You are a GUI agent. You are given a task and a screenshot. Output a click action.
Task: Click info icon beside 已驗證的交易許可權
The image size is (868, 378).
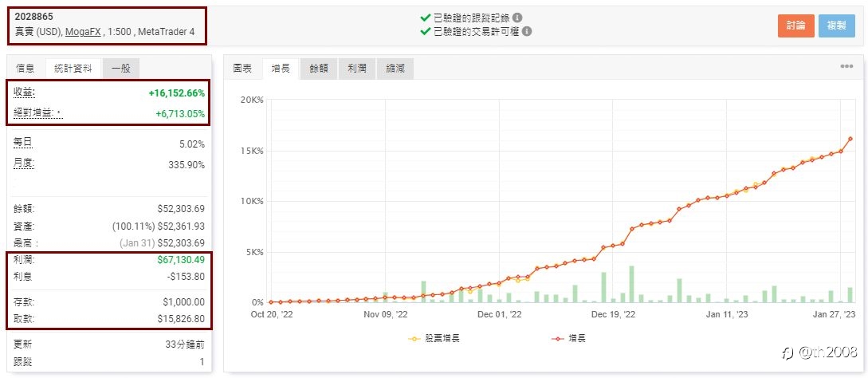pyautogui.click(x=527, y=32)
